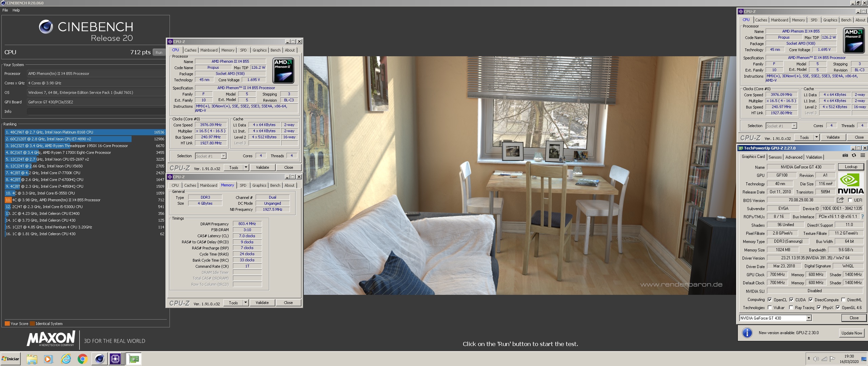The height and width of the screenshot is (366, 868).
Task: Enable the DirectML checkbox
Action: [843, 300]
